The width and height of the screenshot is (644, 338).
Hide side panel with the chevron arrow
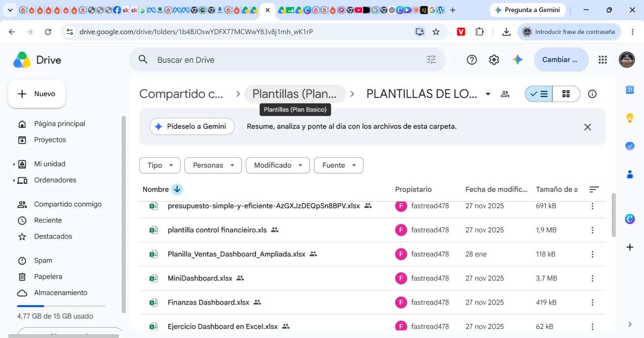pyautogui.click(x=630, y=324)
